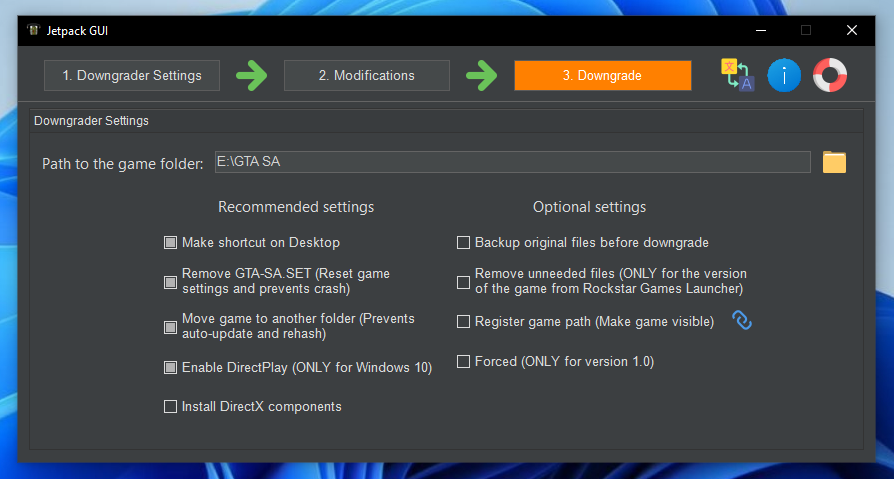Enable Remove unneeded files checkbox
894x479 pixels.
[464, 282]
